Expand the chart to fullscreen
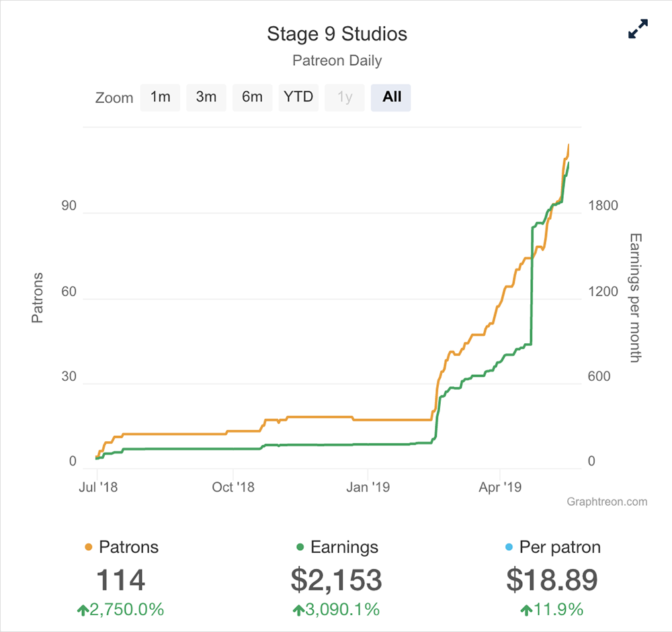Image resolution: width=672 pixels, height=632 pixels. 638,29
